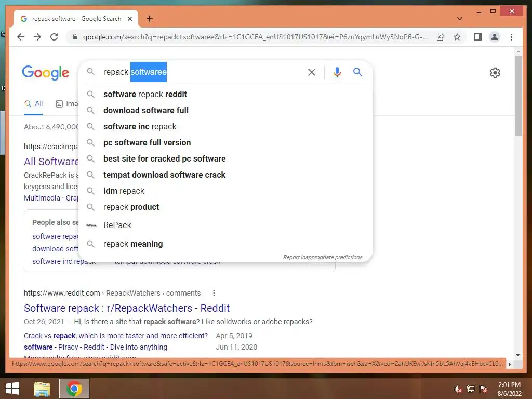Open 'Crack vs repack' sitelink
Viewport: 532px width, 399px height.
coord(116,336)
